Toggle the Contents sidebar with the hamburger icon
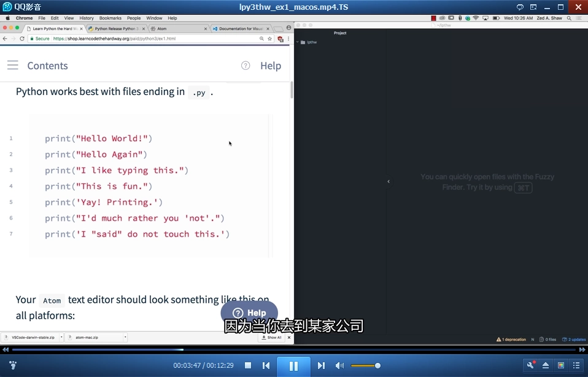 click(x=12, y=65)
